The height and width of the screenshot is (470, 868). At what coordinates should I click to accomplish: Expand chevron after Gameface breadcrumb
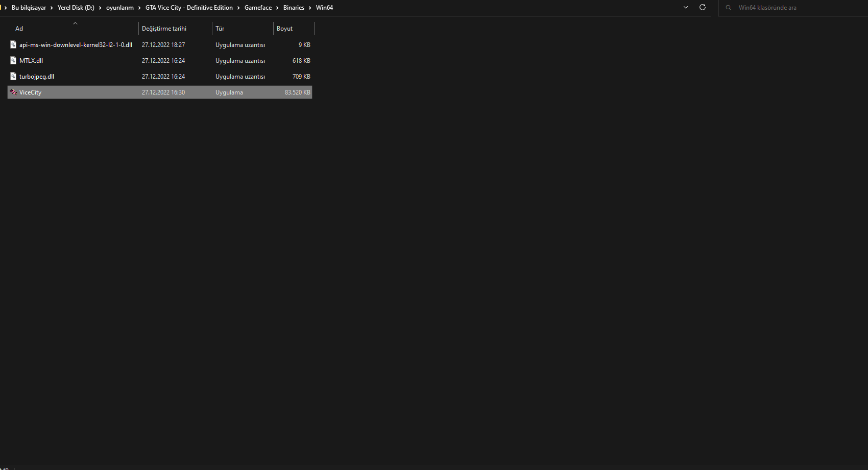tap(277, 8)
